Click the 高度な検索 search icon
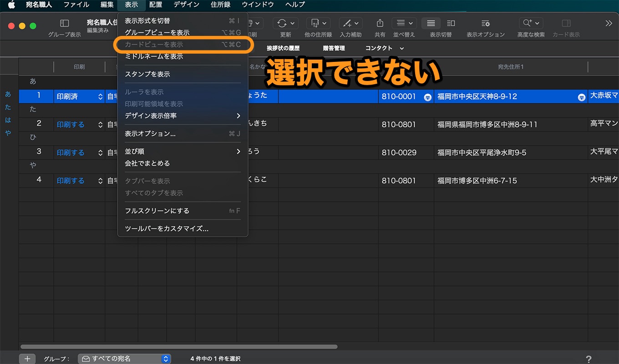The image size is (619, 364). pyautogui.click(x=528, y=23)
